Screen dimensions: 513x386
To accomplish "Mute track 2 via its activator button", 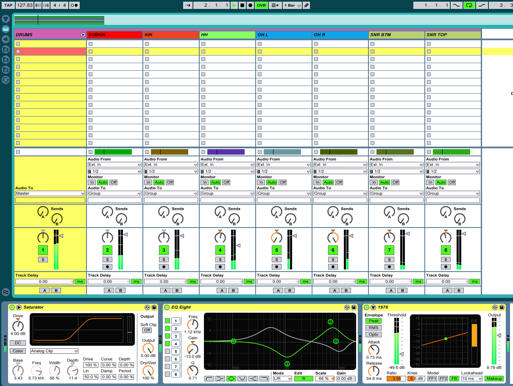I will (107, 250).
